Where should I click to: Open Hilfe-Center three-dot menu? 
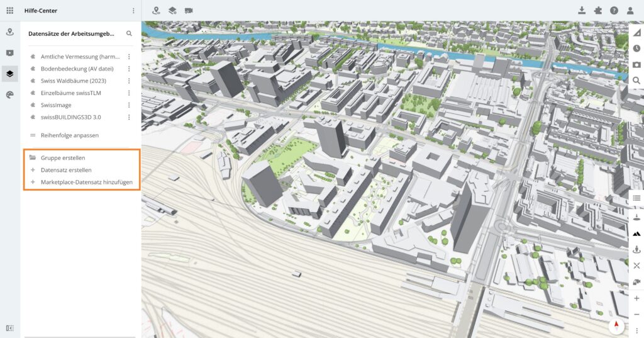(x=133, y=11)
